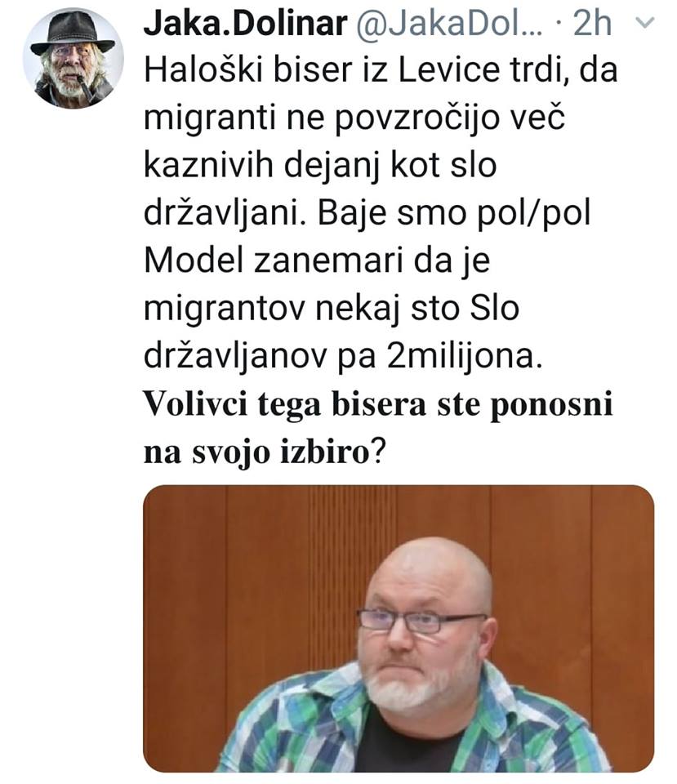Viewport: 677px width, 784px height.
Task: Click the text line 'migranti ne povzročijo več'
Action: click(x=354, y=118)
